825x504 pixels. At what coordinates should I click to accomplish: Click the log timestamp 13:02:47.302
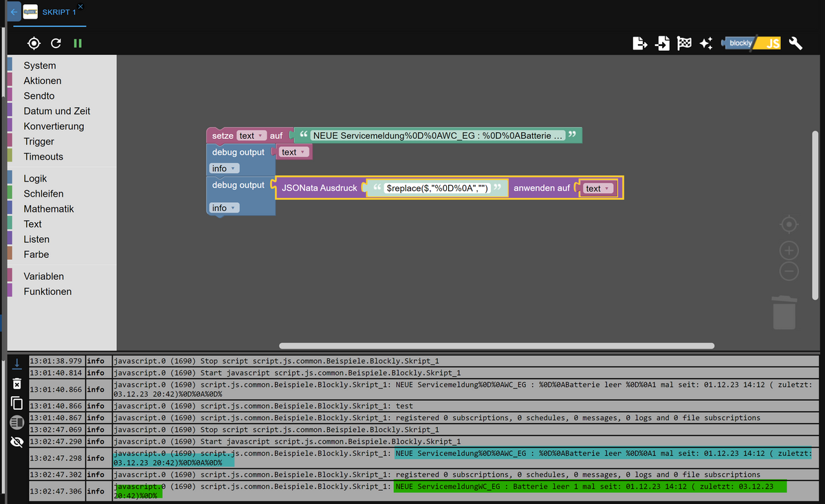56,474
